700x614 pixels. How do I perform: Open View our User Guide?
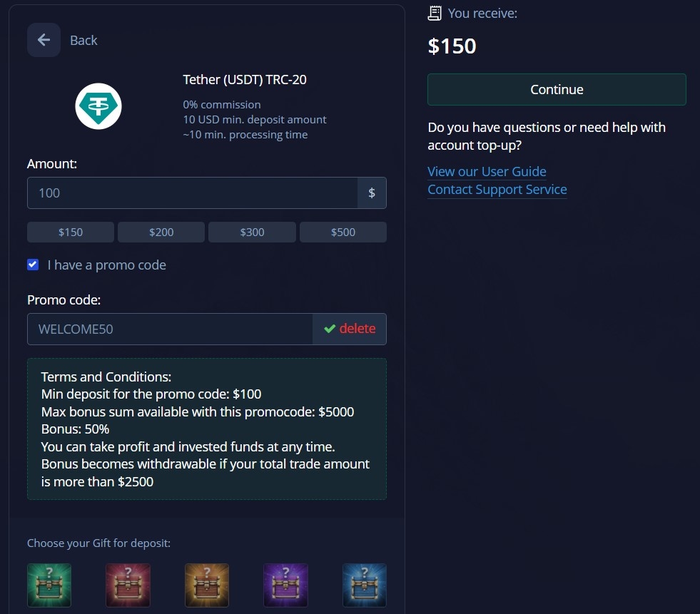487,171
